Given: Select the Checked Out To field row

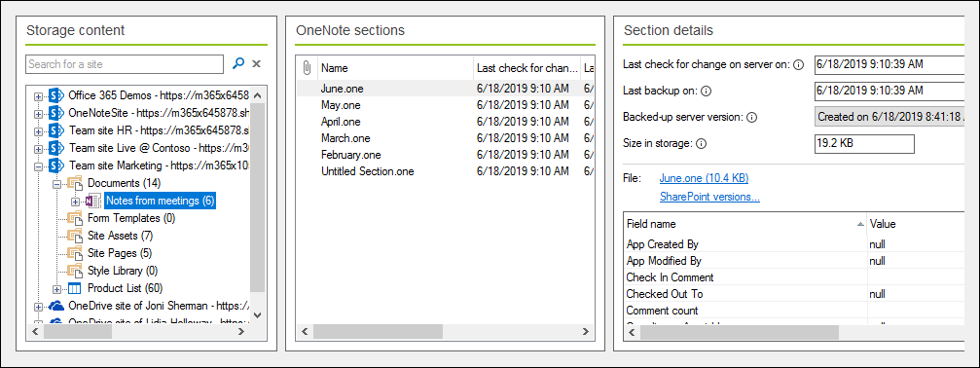Looking at the screenshot, I should [794, 294].
